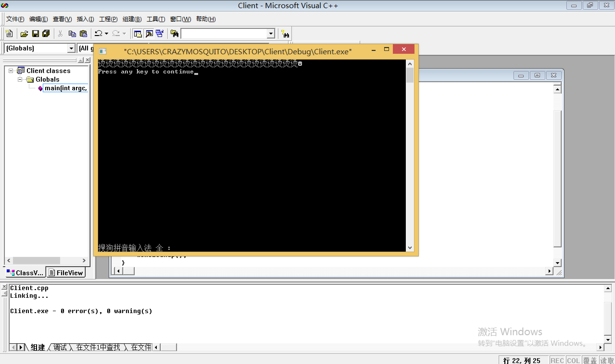Click the Paste clipboard icon
Image resolution: width=615 pixels, height=364 pixels.
click(83, 33)
